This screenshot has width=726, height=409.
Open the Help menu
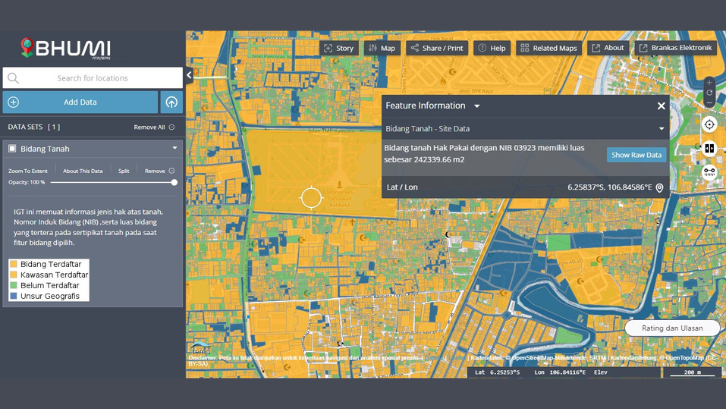[x=491, y=48]
